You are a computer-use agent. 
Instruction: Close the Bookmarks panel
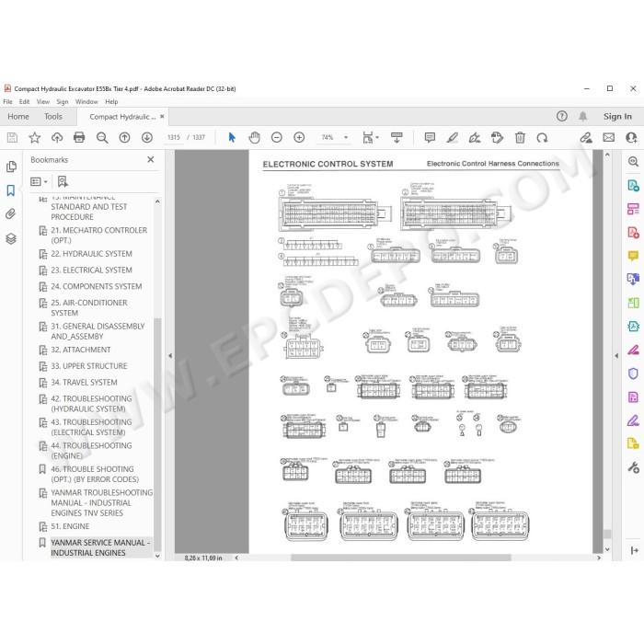click(151, 159)
